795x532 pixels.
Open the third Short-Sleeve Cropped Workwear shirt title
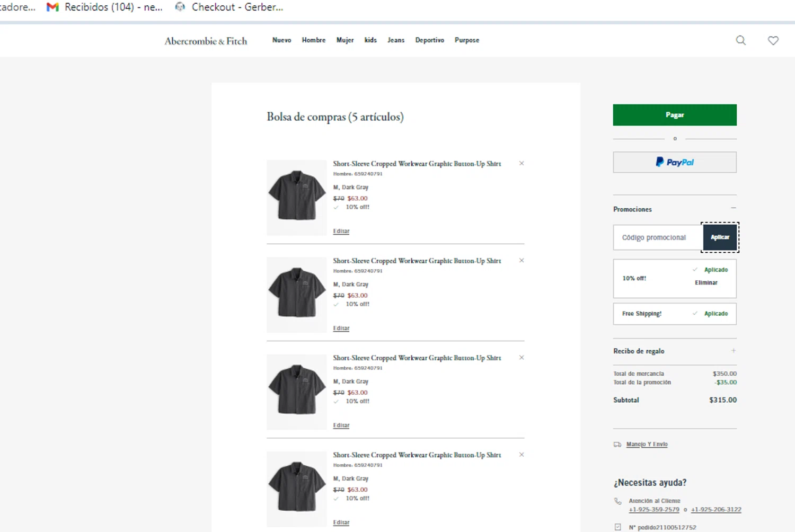(417, 358)
